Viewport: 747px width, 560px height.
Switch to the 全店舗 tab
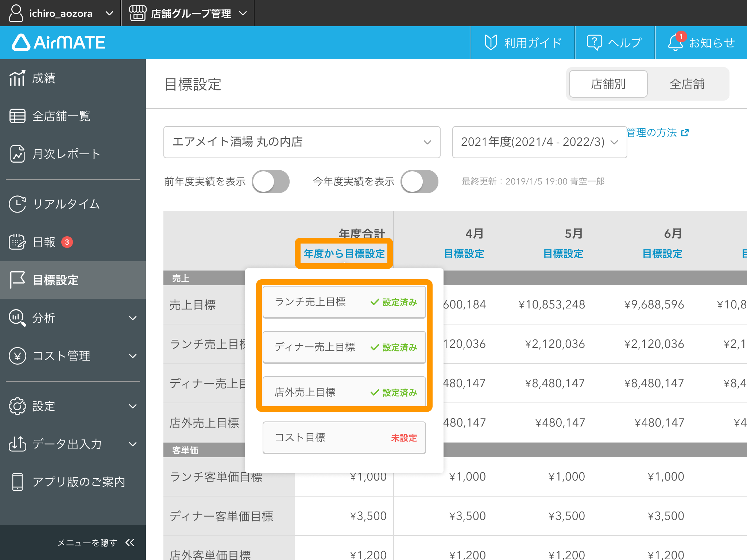[687, 84]
